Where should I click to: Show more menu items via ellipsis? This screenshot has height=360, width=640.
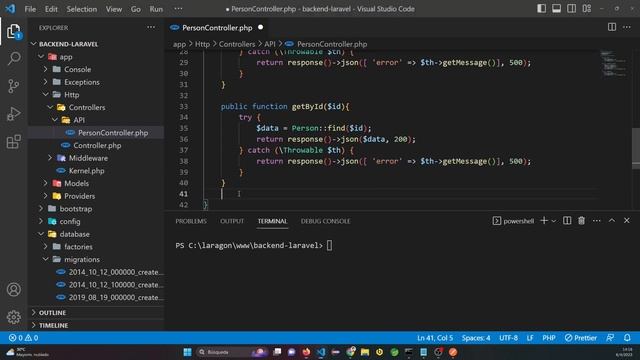(178, 9)
